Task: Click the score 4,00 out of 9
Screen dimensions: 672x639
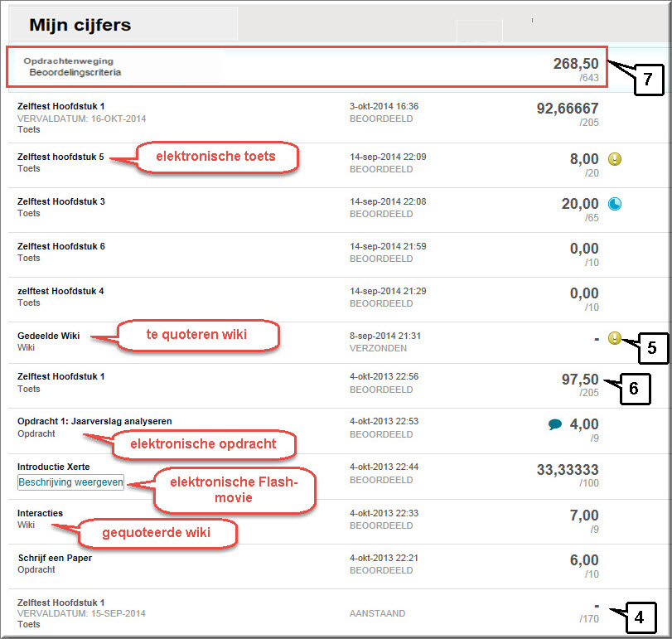Action: click(x=583, y=424)
